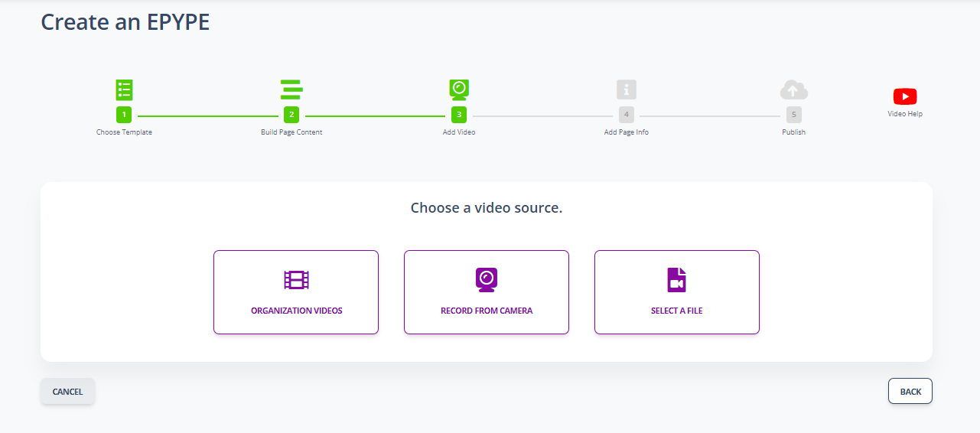Jump to step 5 number marker
This screenshot has height=433, width=980.
point(794,115)
